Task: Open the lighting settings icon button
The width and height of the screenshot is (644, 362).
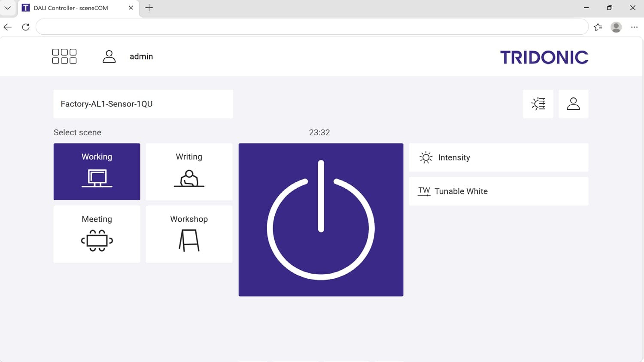Action: (x=538, y=104)
